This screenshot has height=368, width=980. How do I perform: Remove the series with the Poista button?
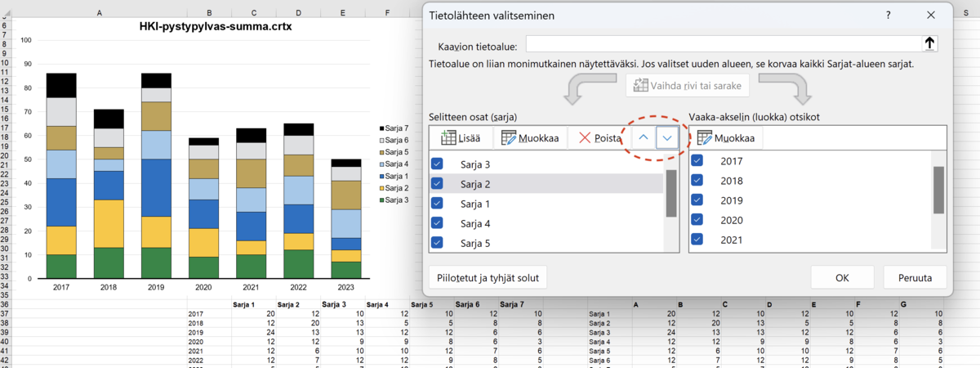click(599, 138)
